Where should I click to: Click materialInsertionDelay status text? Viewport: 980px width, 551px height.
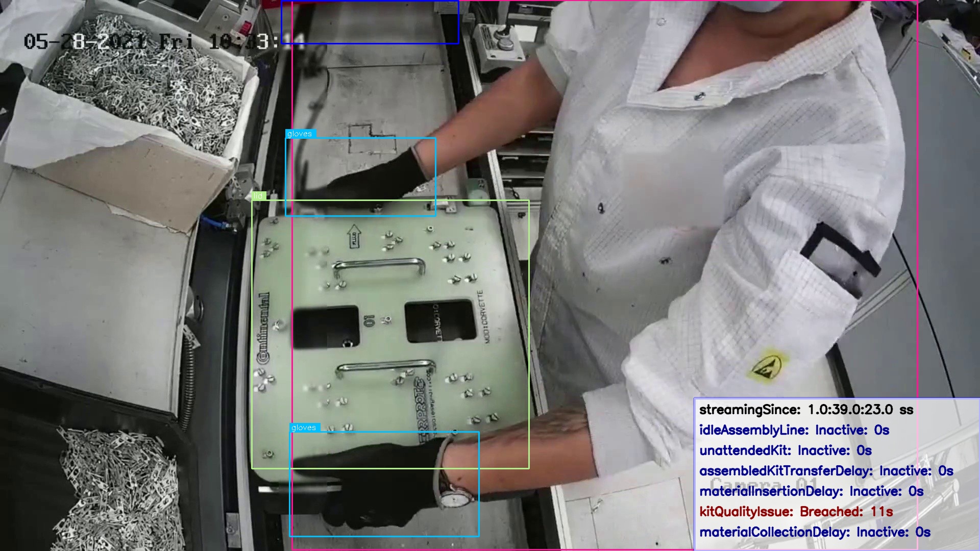[x=811, y=491]
